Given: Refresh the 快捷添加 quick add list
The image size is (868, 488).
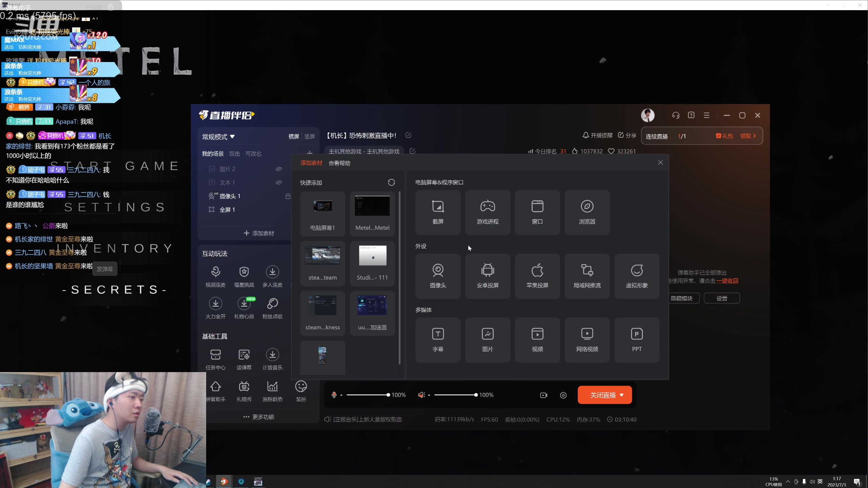Looking at the screenshot, I should click(391, 183).
